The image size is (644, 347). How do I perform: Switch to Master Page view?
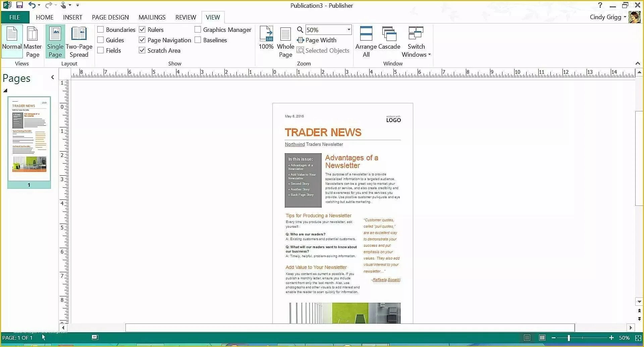(33, 42)
